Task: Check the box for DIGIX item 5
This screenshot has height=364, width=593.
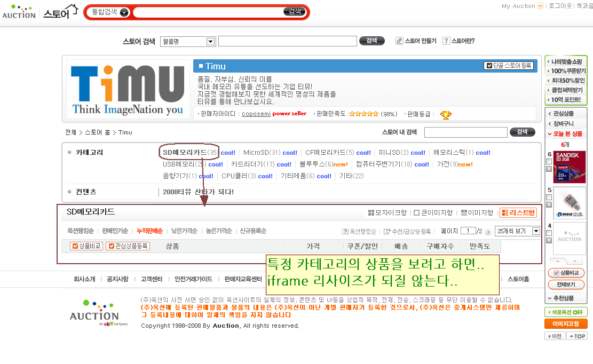Action: pyautogui.click(x=549, y=197)
